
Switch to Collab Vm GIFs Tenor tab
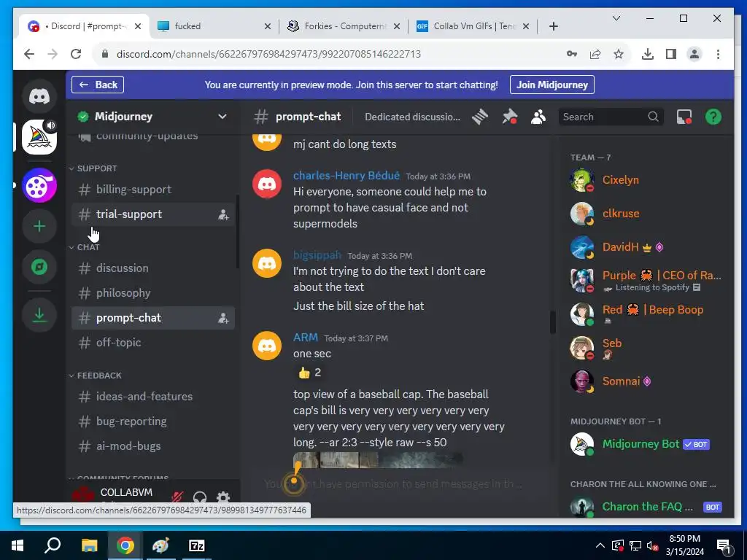tap(473, 26)
